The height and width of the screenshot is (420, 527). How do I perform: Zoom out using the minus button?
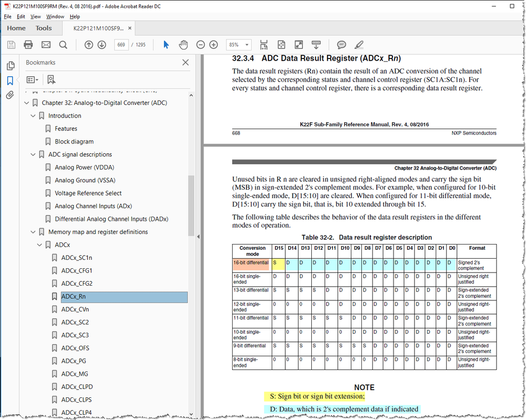point(200,45)
